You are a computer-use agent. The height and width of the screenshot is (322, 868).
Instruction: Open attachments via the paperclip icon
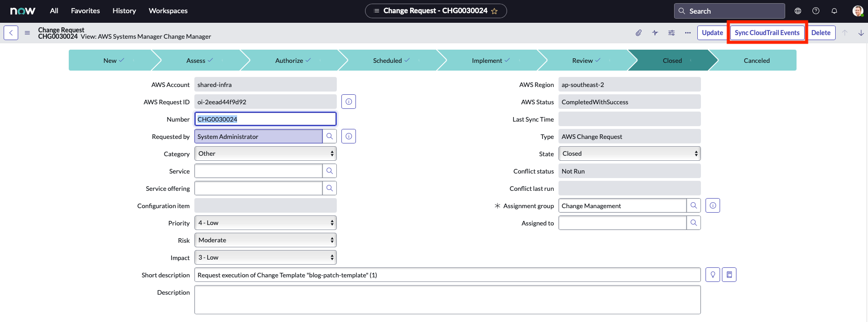tap(639, 33)
